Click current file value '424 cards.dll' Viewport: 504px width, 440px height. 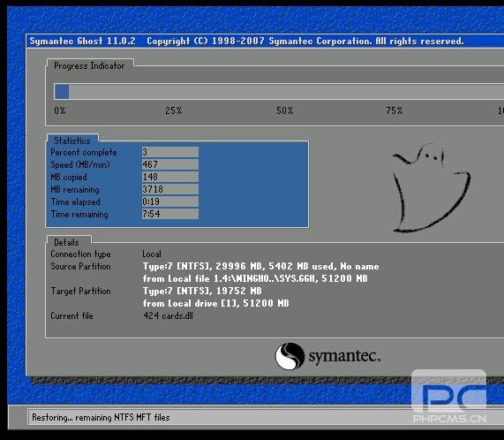coord(168,315)
